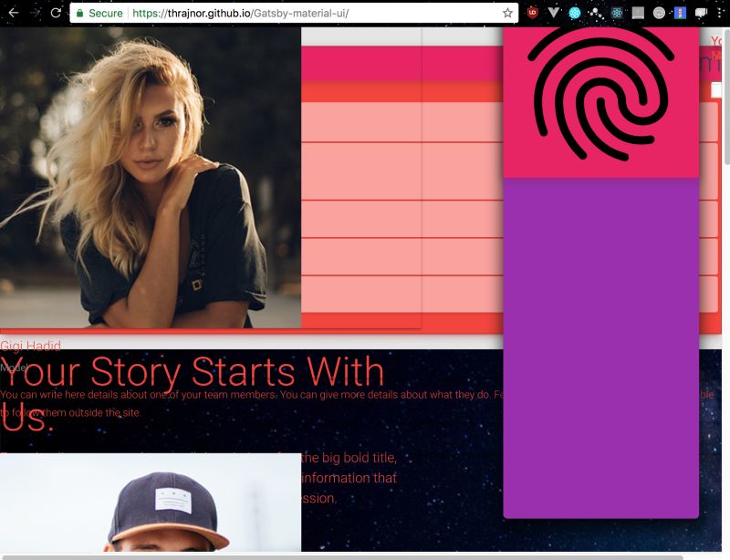This screenshot has height=560, width=730.
Task: Open the speech-bubble feedback extension
Action: 701,13
